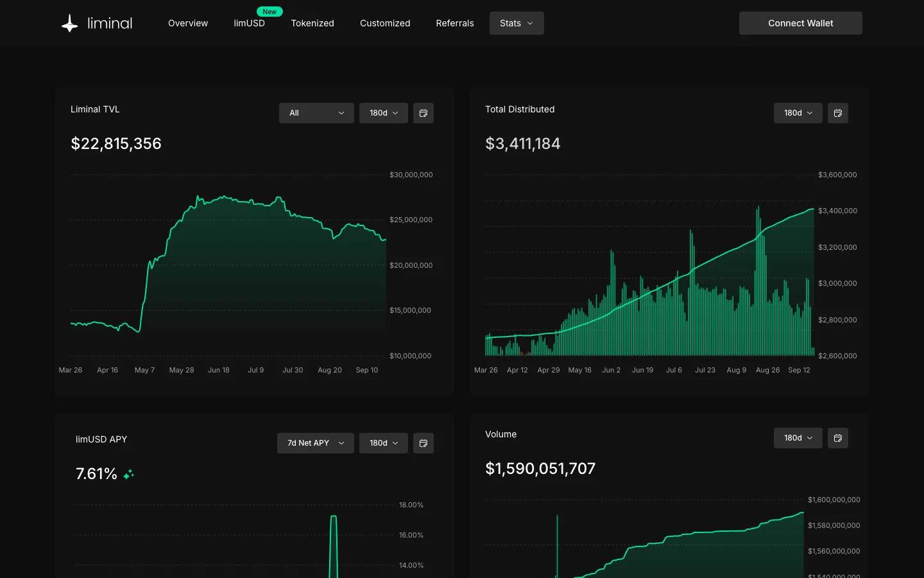Select the limUSD APY card title

101,439
